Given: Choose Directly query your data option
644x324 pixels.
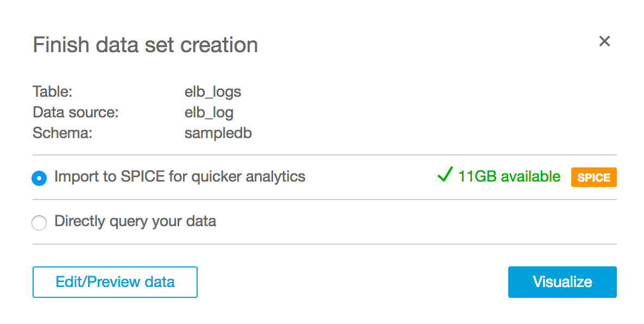Looking at the screenshot, I should [x=39, y=223].
